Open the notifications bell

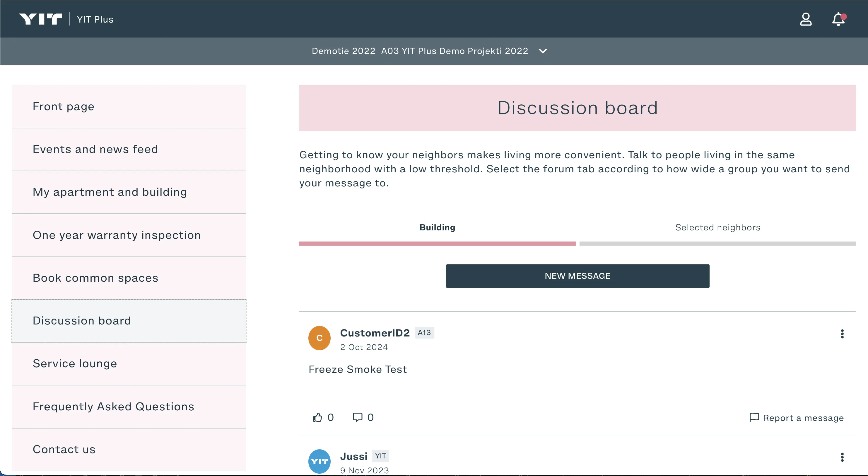pyautogui.click(x=838, y=19)
